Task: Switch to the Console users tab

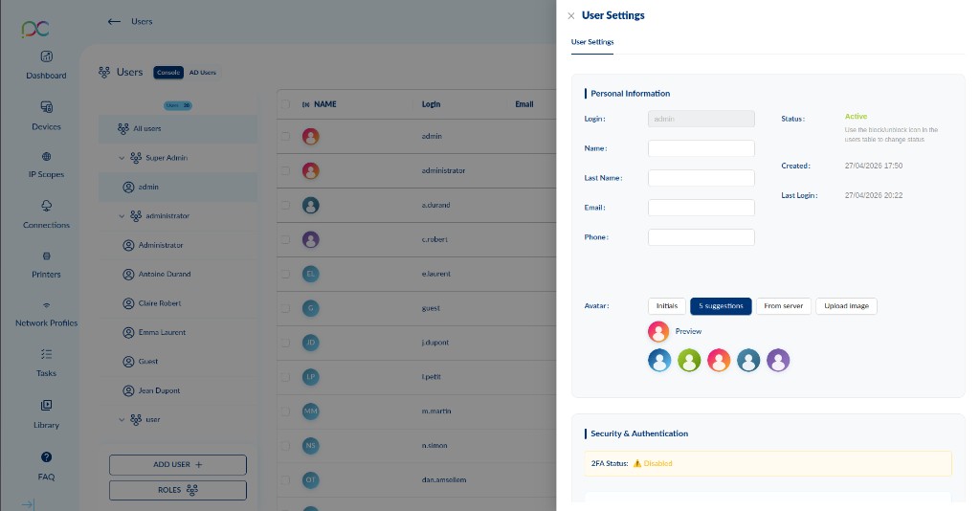Action: pos(168,73)
